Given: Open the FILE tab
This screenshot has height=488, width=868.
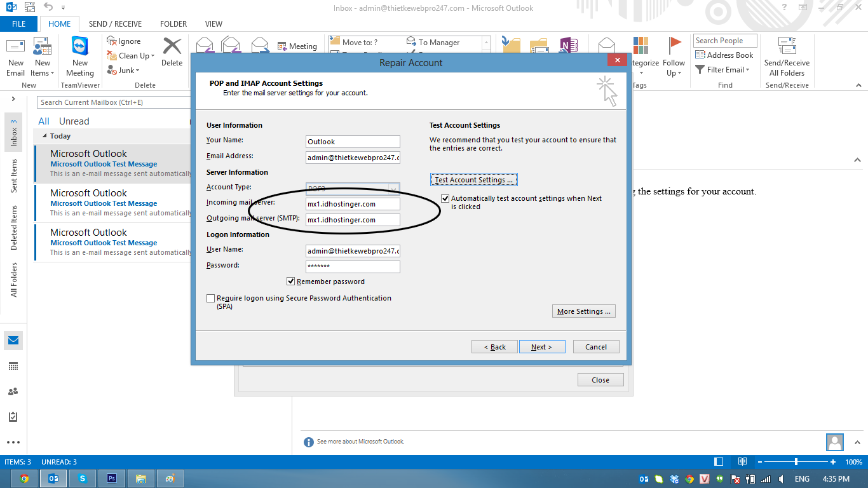Looking at the screenshot, I should [19, 24].
